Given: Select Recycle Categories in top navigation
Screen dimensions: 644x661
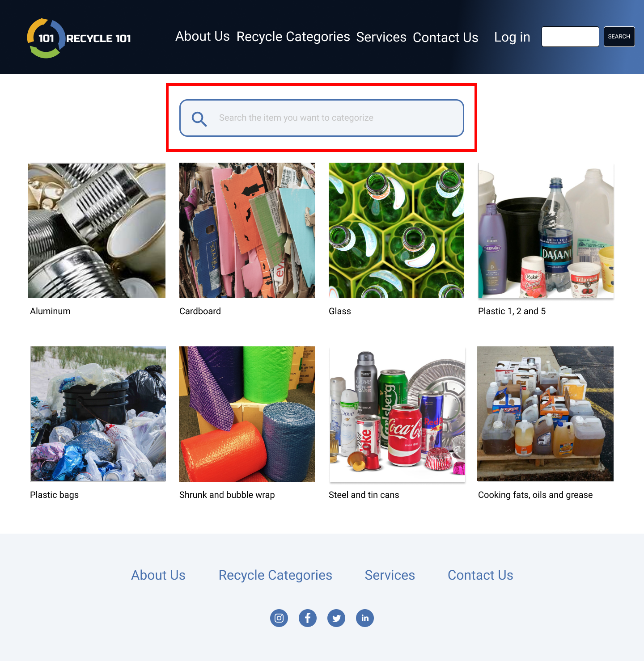Looking at the screenshot, I should click(293, 37).
